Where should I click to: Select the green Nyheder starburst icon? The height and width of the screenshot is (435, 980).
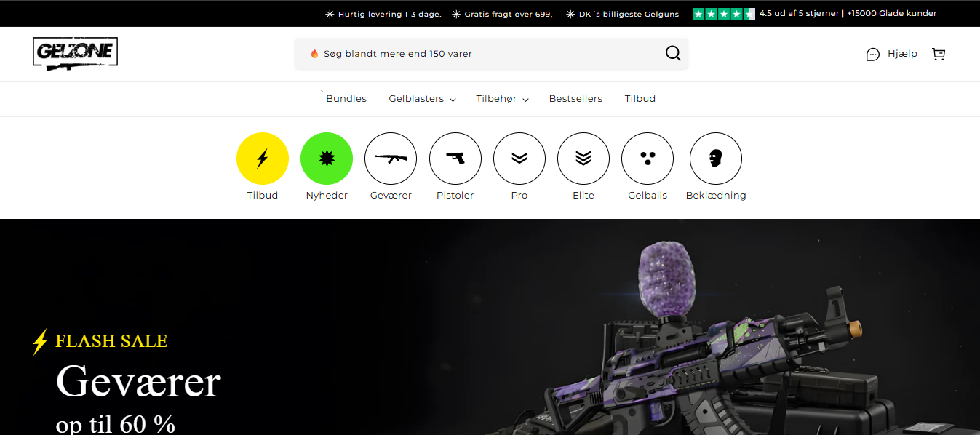click(x=326, y=159)
